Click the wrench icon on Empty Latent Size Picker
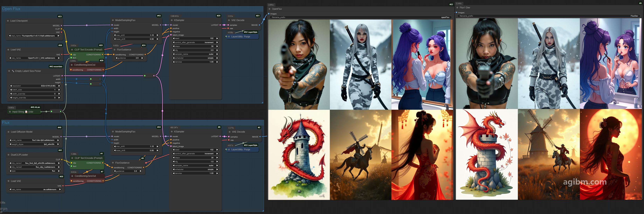 pos(13,71)
